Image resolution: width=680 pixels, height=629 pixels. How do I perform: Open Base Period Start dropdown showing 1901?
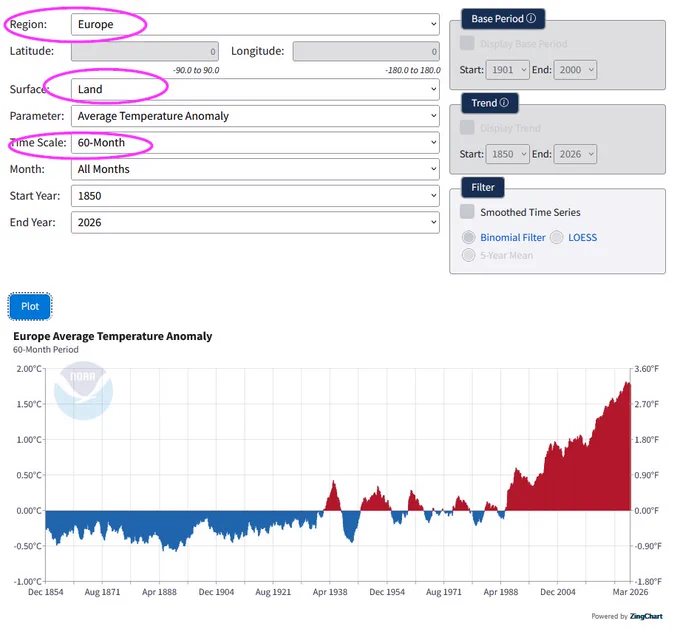tap(507, 70)
